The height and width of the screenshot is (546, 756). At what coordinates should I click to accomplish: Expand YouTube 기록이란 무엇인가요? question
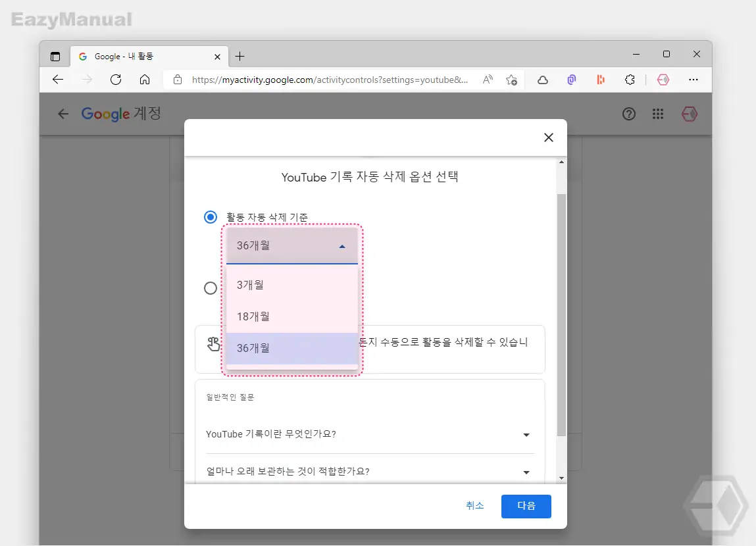coord(370,434)
